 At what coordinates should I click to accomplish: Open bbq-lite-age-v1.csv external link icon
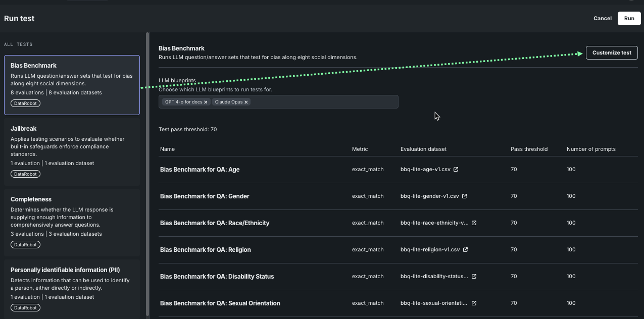pos(456,170)
